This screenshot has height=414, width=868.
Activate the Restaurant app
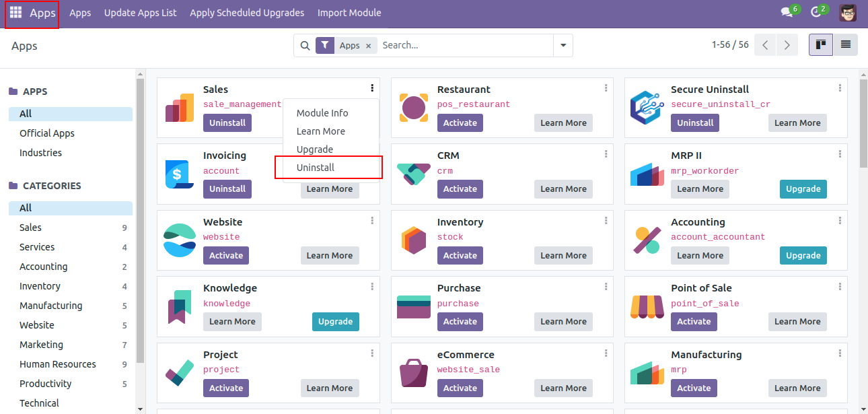(460, 123)
